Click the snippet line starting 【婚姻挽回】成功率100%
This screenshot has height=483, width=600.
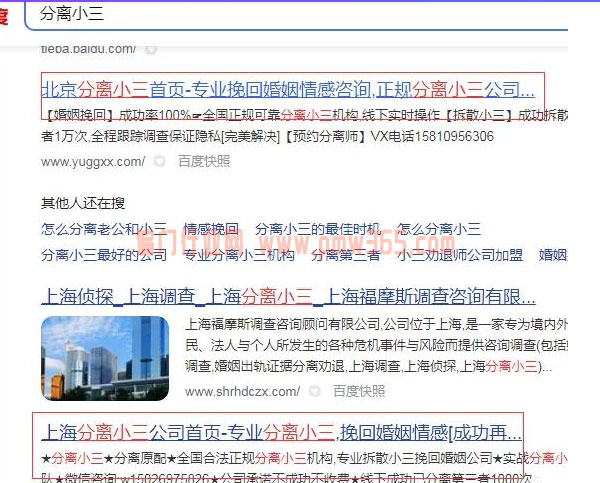point(305,115)
